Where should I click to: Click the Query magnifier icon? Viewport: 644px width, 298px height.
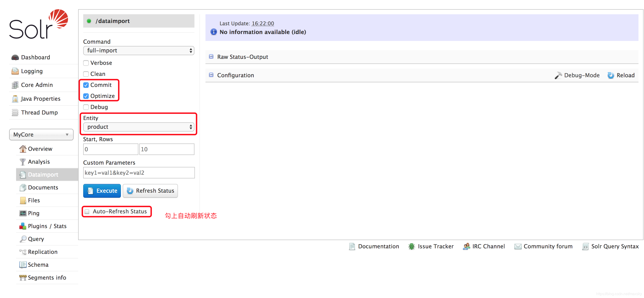pyautogui.click(x=23, y=239)
